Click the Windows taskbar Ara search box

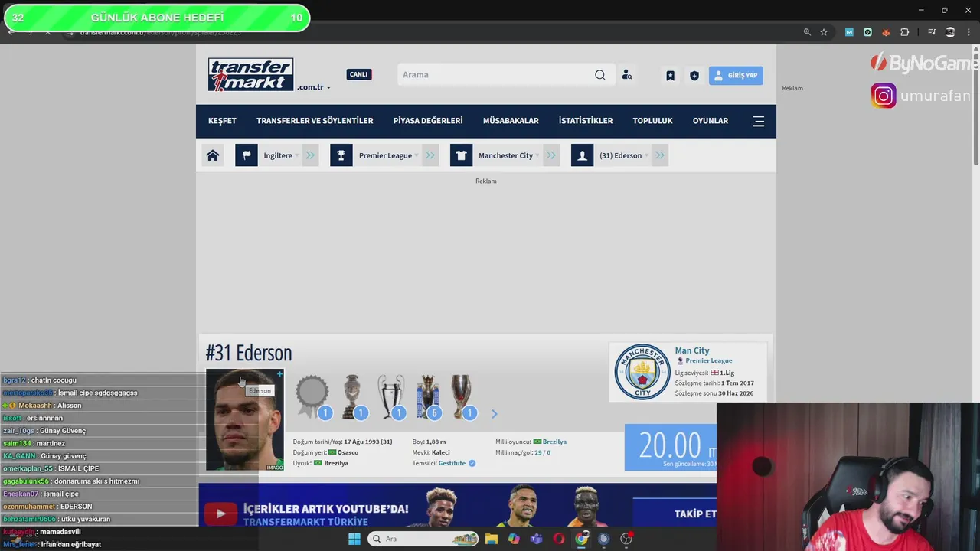424,539
